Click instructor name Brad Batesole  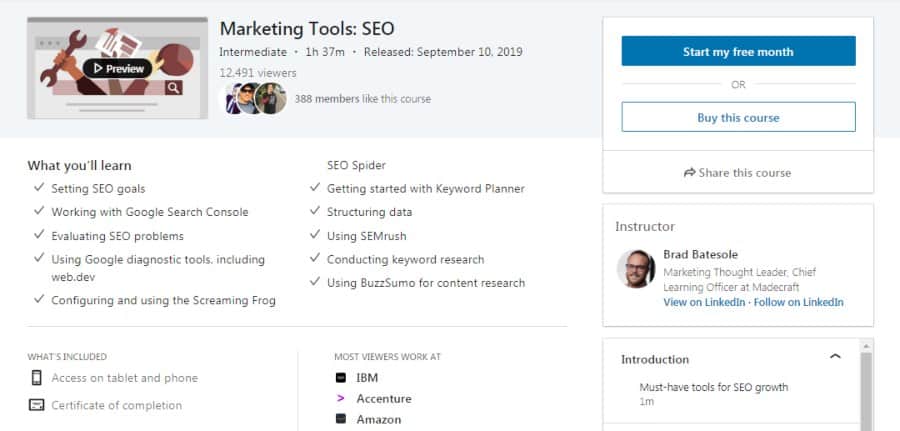[700, 254]
